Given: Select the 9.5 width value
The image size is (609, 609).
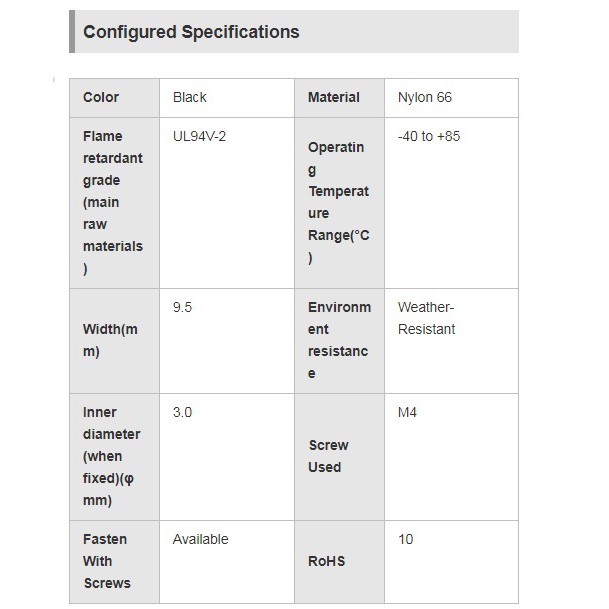Looking at the screenshot, I should coord(182,307).
